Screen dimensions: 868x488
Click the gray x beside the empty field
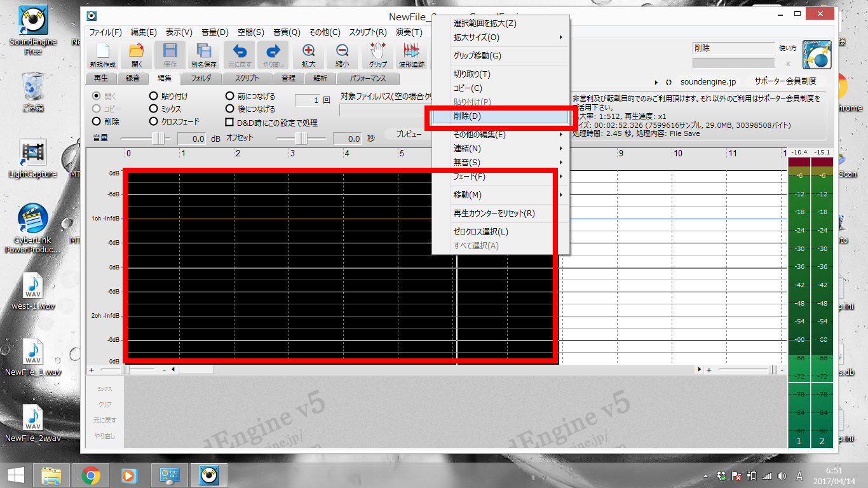point(788,64)
